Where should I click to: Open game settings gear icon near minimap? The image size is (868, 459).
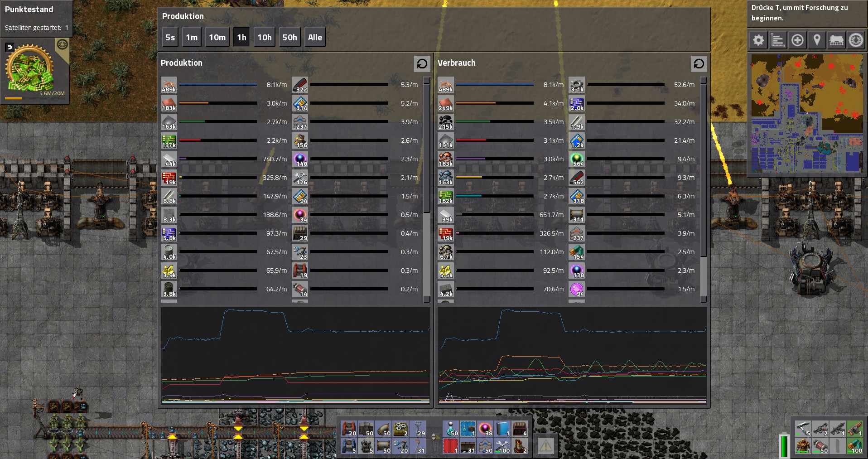(758, 40)
